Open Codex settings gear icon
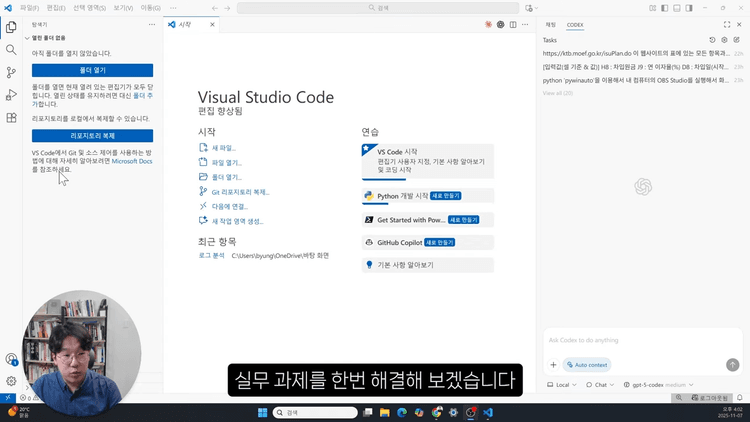 [725, 40]
